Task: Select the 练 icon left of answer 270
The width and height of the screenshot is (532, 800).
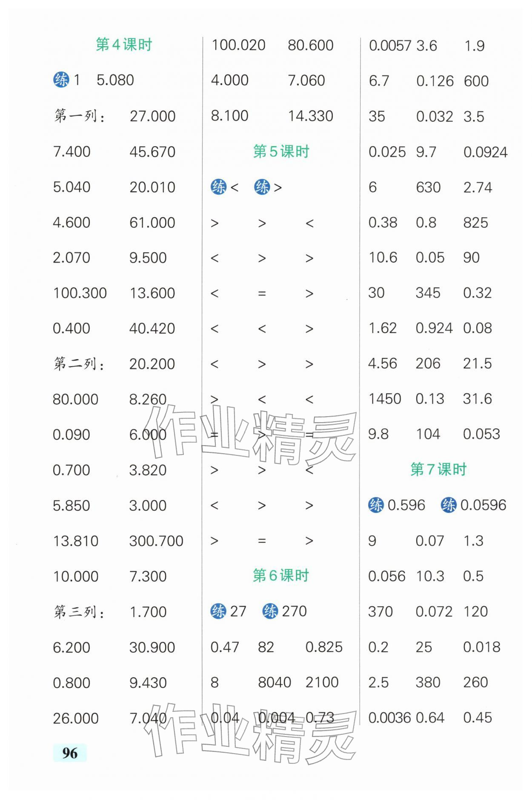Action: pyautogui.click(x=270, y=611)
